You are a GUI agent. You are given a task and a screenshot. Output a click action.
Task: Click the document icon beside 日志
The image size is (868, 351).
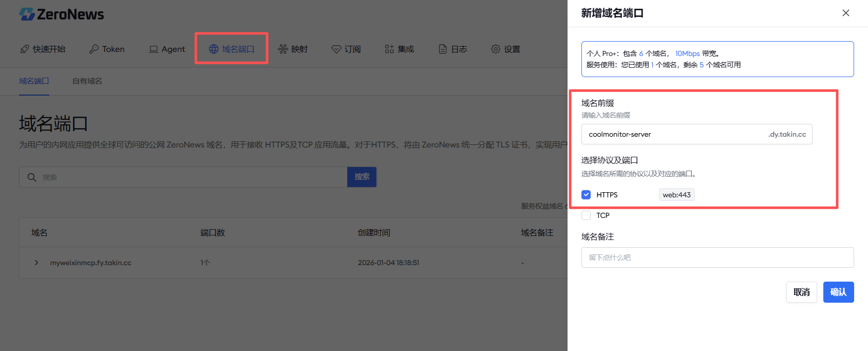click(443, 49)
